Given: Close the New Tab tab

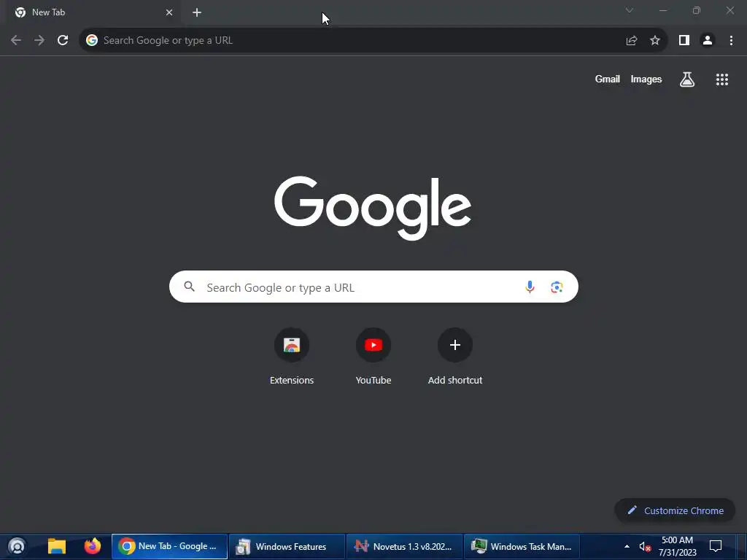Looking at the screenshot, I should point(169,13).
